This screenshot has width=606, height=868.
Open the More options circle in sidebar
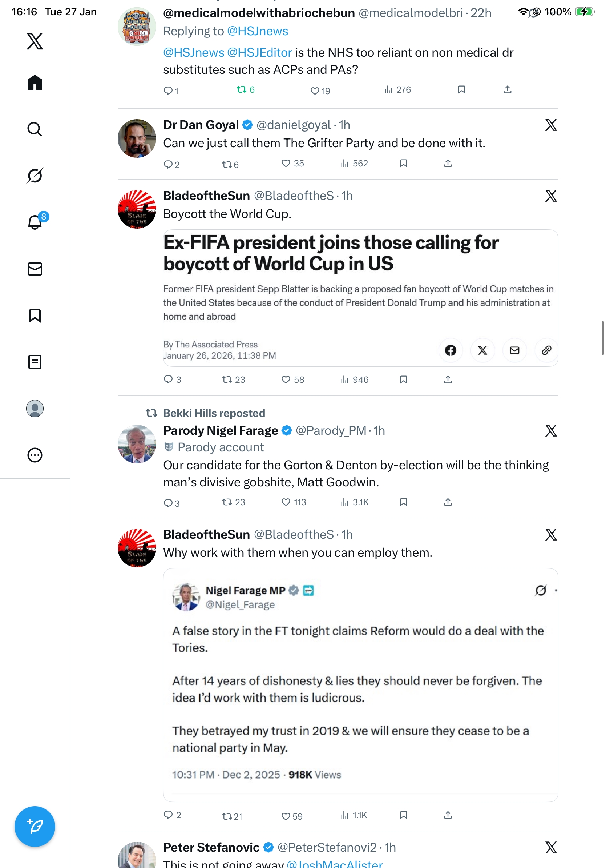click(35, 455)
